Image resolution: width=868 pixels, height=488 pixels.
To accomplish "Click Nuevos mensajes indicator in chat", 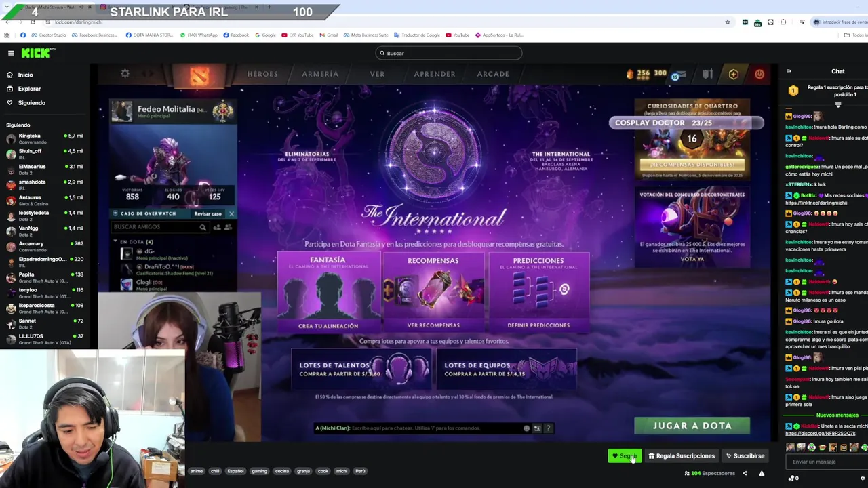I will (837, 415).
